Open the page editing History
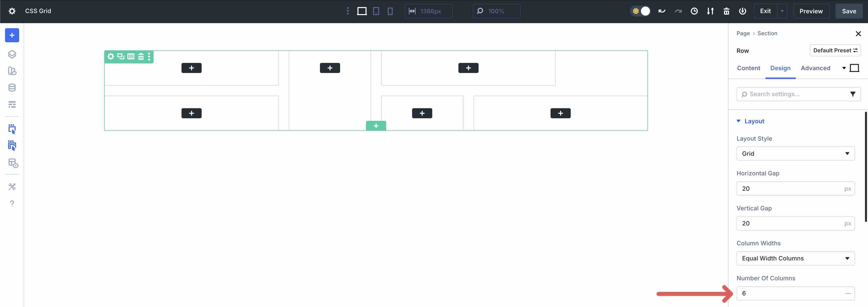 click(694, 11)
